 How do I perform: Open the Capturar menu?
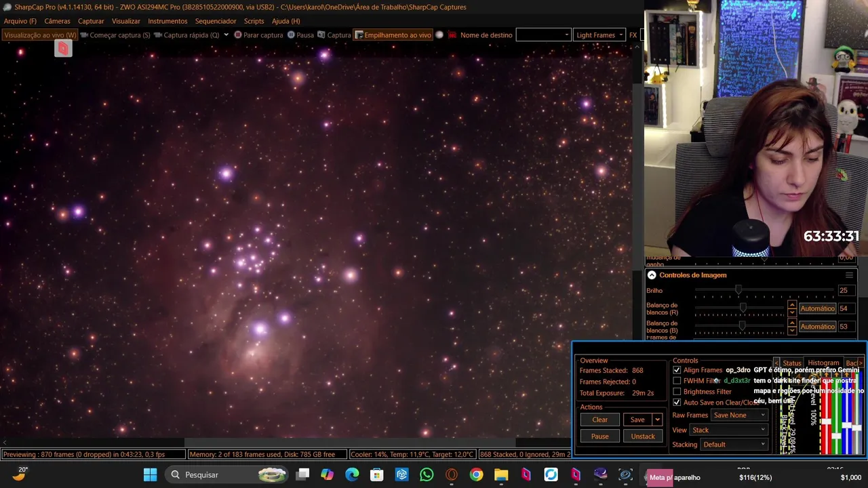pos(91,21)
